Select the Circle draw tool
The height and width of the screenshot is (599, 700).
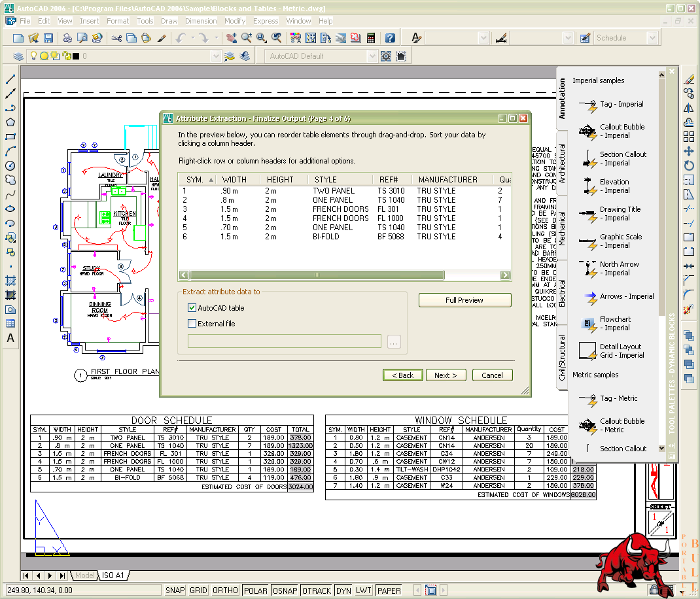(10, 165)
